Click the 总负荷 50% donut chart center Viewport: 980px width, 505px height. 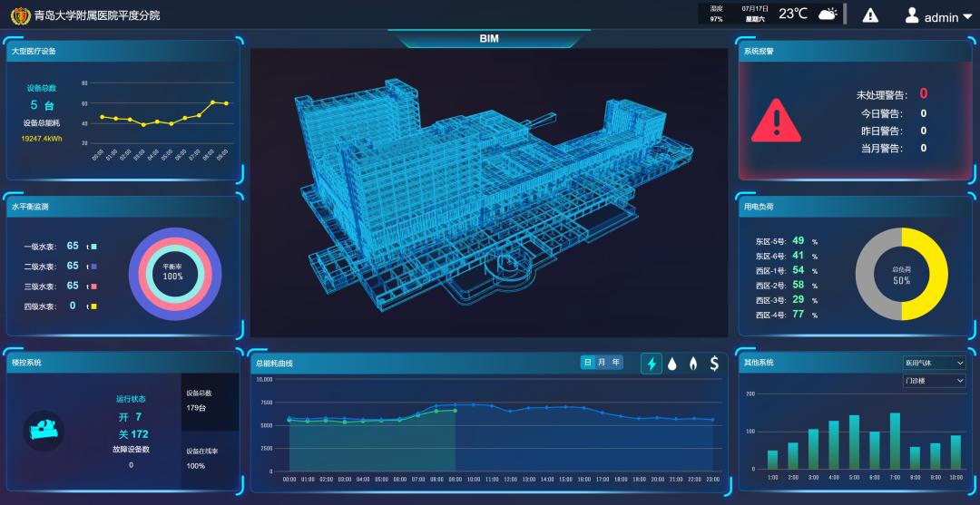tap(901, 275)
